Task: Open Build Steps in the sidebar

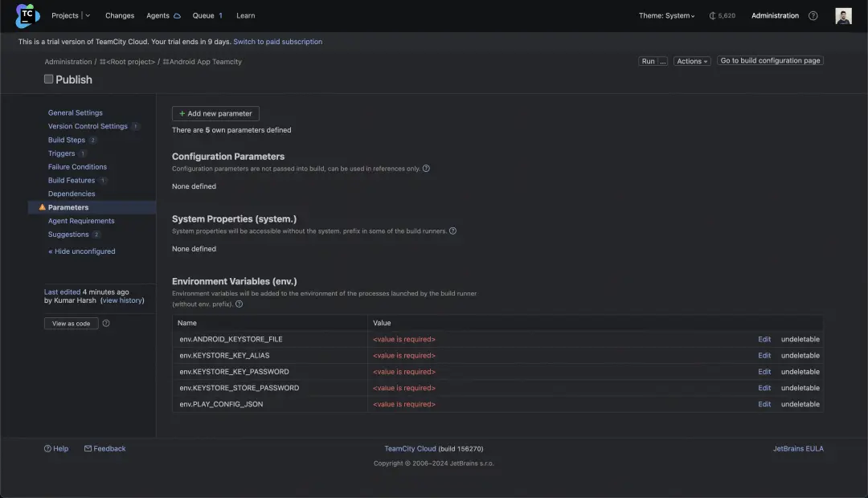Action: [66, 140]
